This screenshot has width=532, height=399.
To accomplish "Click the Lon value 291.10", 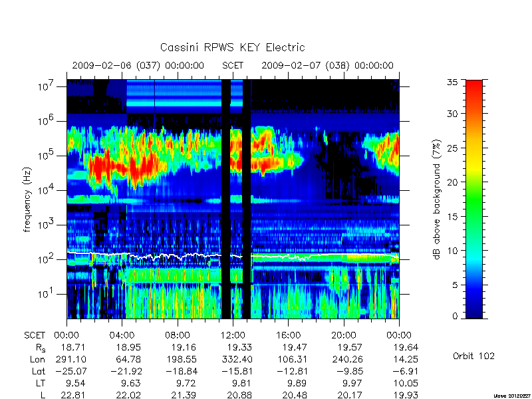I will pyautogui.click(x=70, y=359).
